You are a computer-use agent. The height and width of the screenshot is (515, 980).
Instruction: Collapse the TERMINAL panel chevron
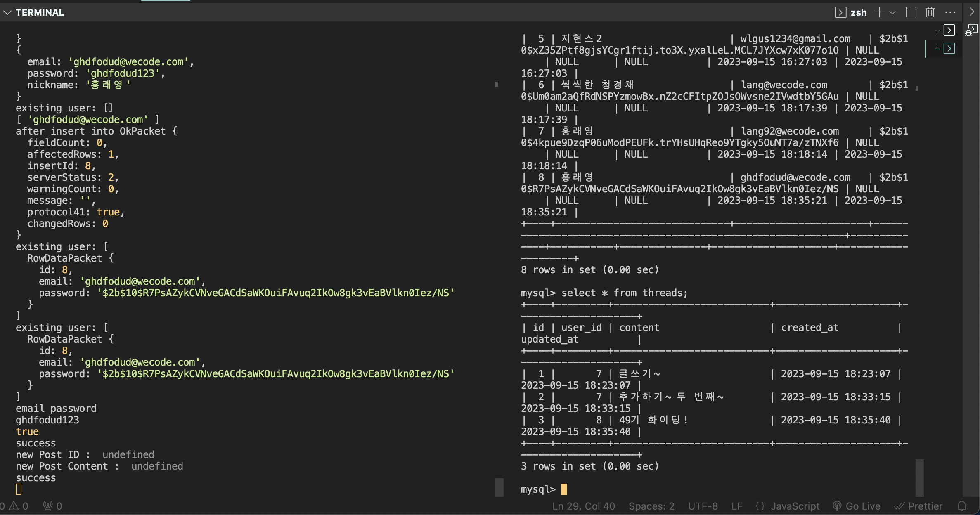[x=7, y=12]
